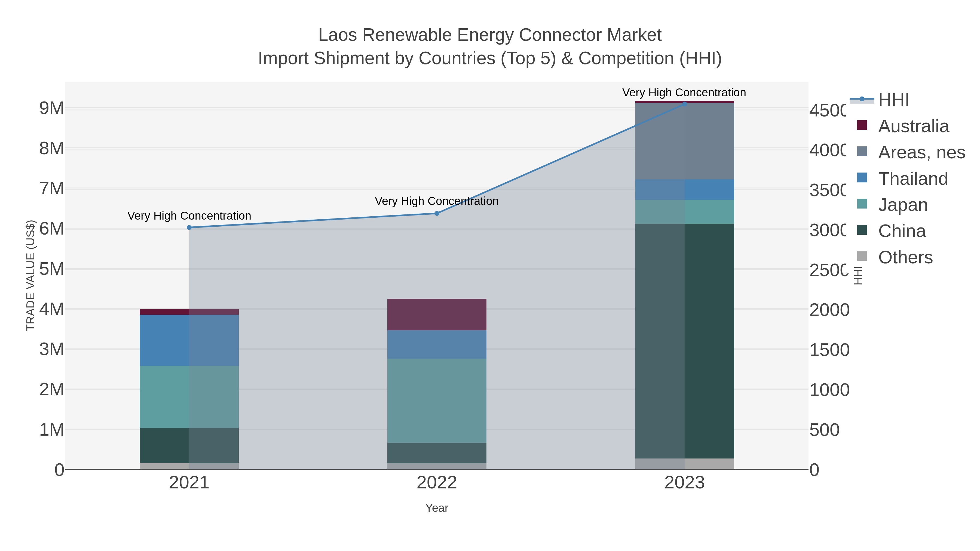Screen dimensions: 980x551
Task: Select the Areas, nes bar segment in 2023
Action: tap(684, 141)
